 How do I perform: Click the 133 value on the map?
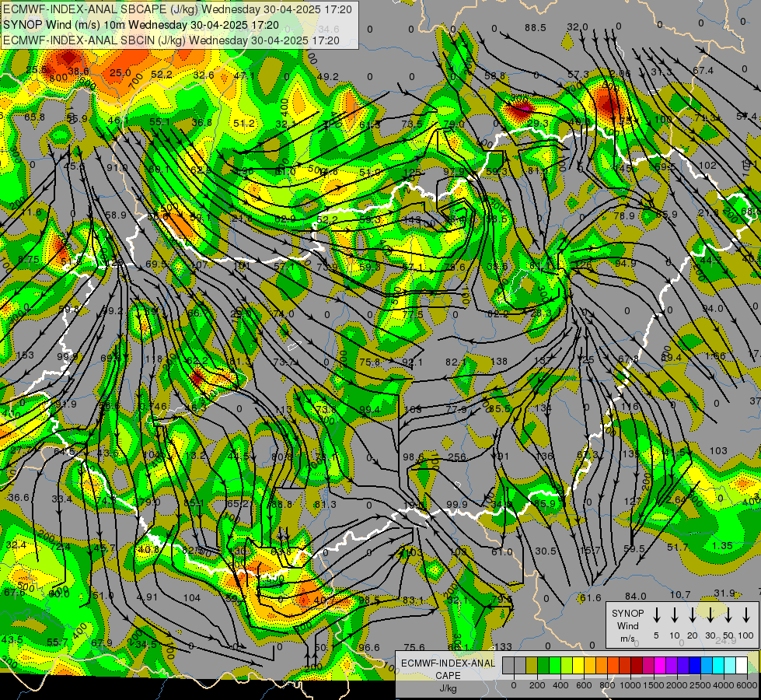pyautogui.click(x=503, y=646)
